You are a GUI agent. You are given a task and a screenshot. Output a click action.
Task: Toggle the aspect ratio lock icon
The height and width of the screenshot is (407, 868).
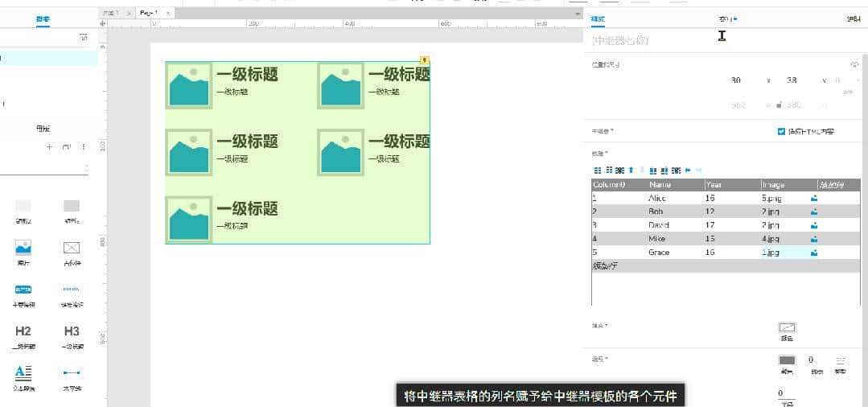tap(780, 104)
